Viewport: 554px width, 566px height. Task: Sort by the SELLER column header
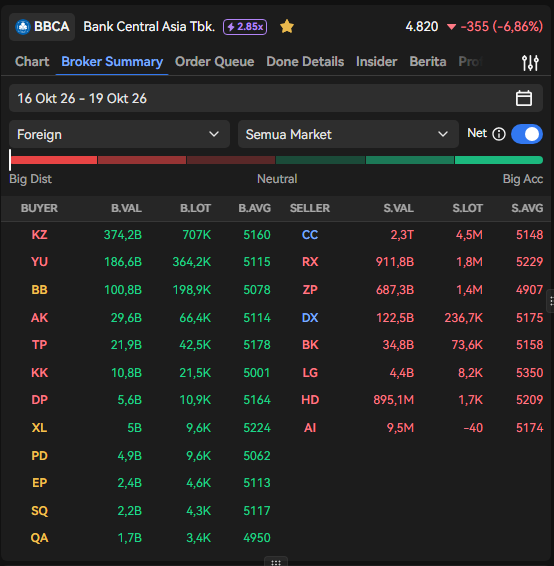point(310,208)
